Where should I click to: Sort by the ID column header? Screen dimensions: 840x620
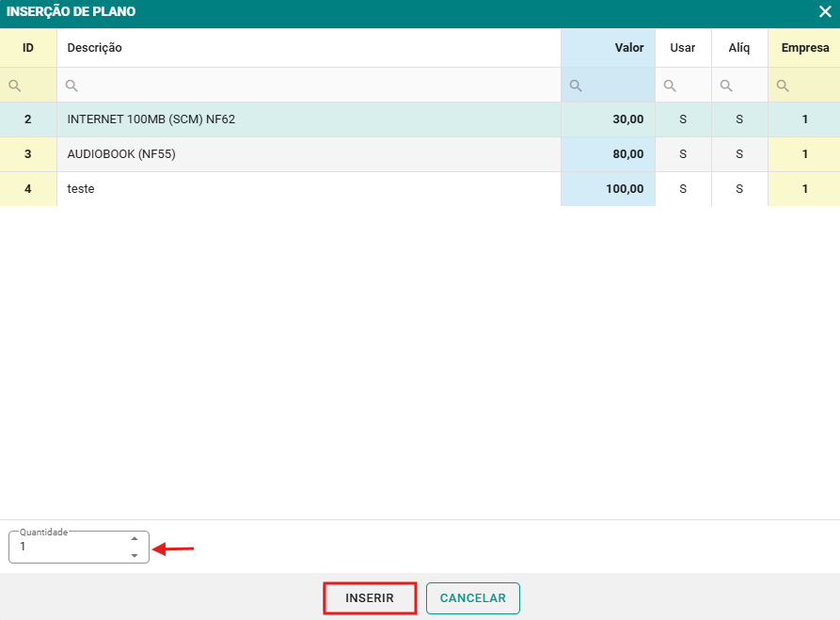pyautogui.click(x=28, y=48)
